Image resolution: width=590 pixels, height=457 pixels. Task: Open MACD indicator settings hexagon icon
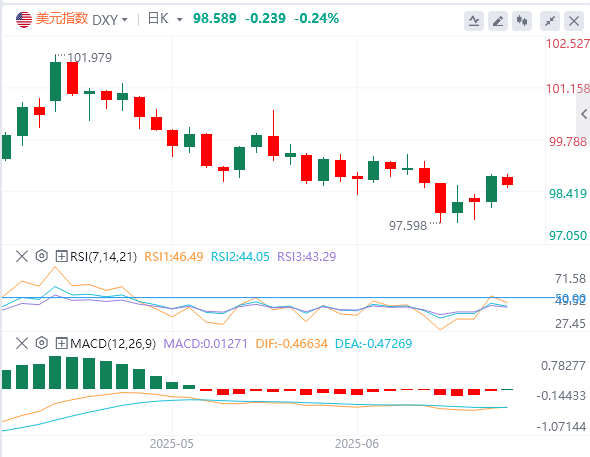click(42, 343)
